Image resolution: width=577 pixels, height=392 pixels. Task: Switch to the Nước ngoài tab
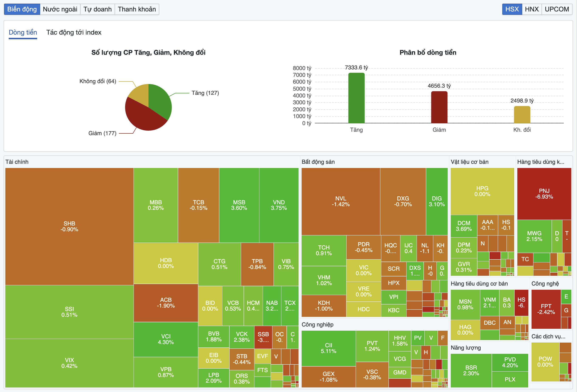click(x=60, y=9)
